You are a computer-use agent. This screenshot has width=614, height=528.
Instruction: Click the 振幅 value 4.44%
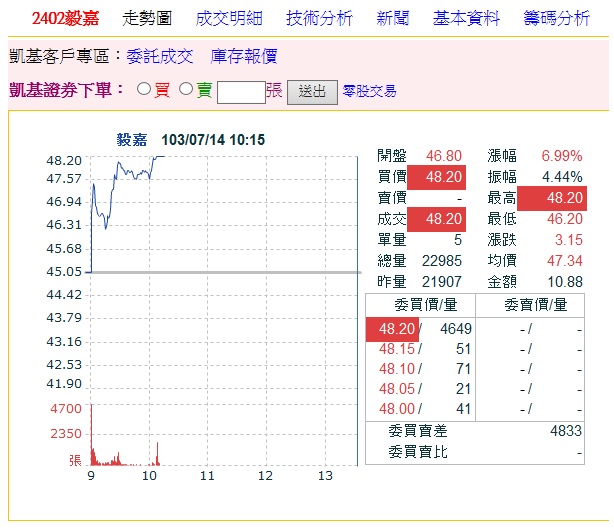(x=562, y=177)
